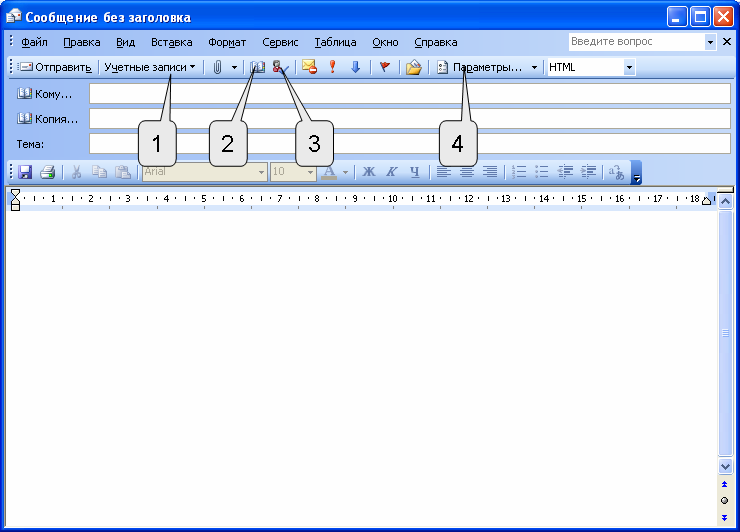The width and height of the screenshot is (740, 532).
Task: Toggle bold Ж formatting
Action: (x=369, y=172)
